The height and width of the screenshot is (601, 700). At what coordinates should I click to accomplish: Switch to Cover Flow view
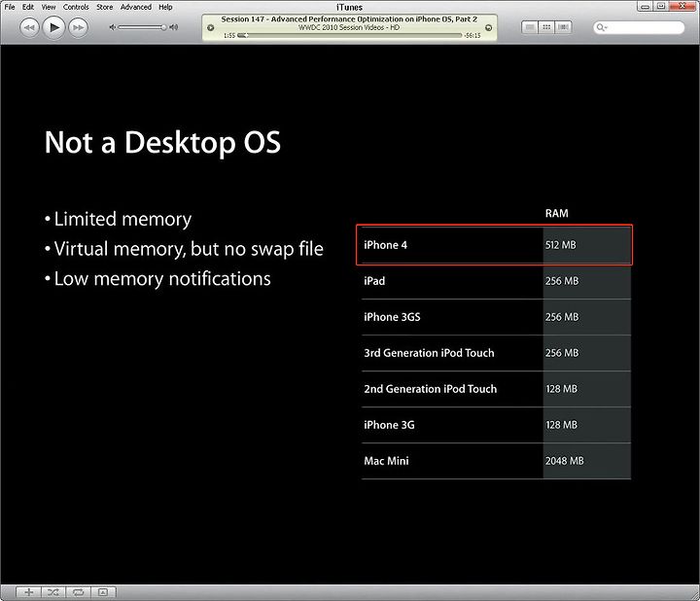(x=563, y=27)
